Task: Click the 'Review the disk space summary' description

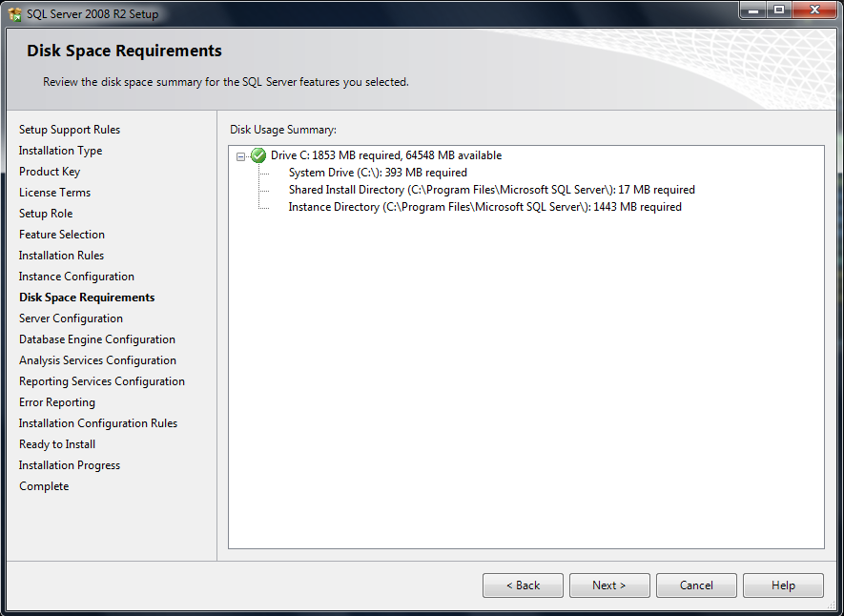Action: click(226, 82)
